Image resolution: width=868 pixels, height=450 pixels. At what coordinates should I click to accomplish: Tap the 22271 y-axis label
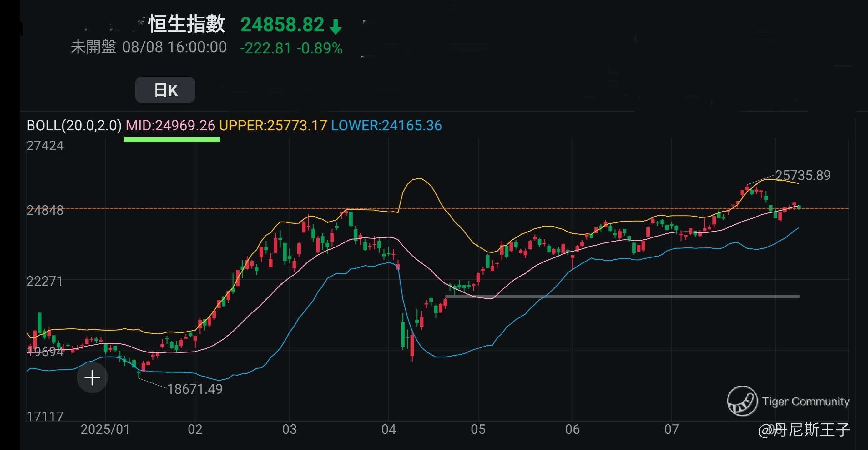coord(45,281)
